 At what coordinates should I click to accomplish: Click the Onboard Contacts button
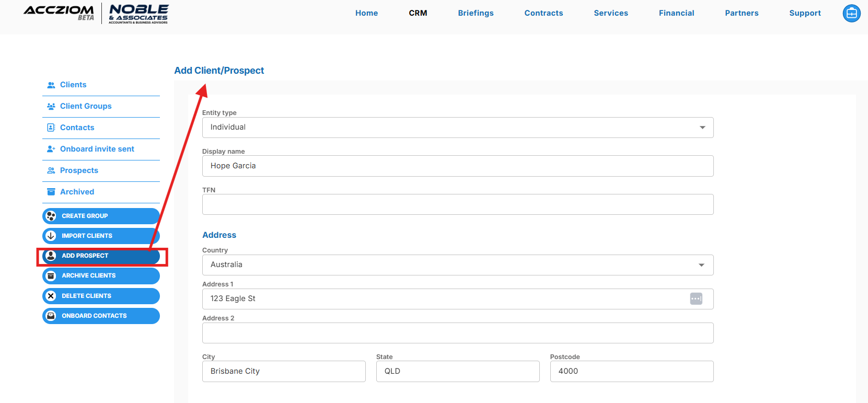pyautogui.click(x=101, y=316)
